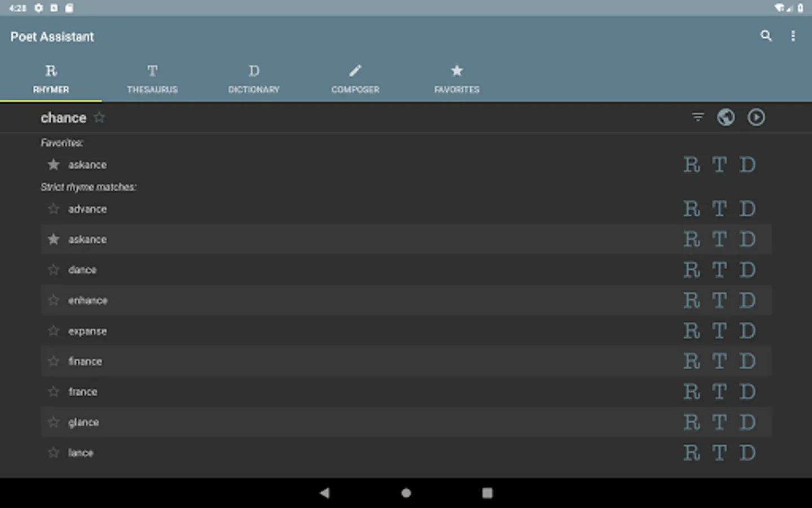Open thesaurus for expanse via T icon
This screenshot has height=508, width=812.
tap(720, 331)
